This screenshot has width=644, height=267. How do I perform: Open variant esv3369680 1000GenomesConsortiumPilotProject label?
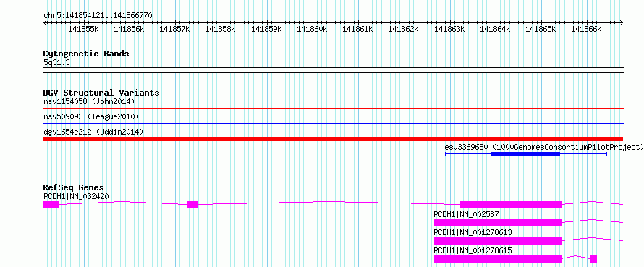click(x=544, y=147)
